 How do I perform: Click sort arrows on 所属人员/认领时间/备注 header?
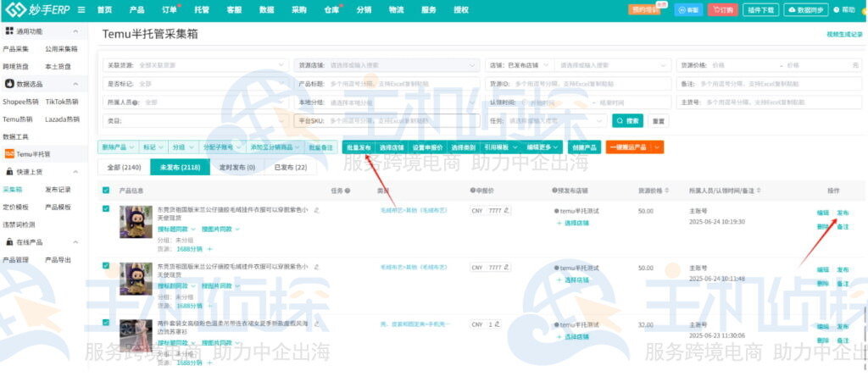click(759, 191)
